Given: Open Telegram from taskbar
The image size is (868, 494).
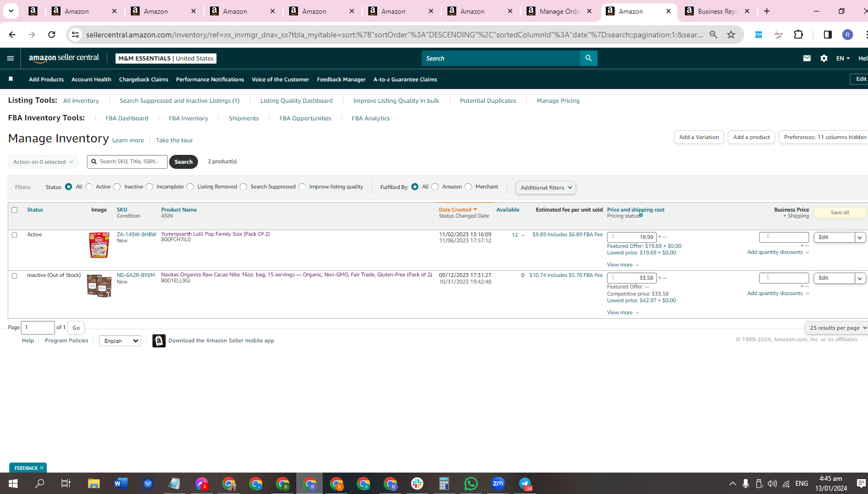Looking at the screenshot, I should pyautogui.click(x=525, y=484).
